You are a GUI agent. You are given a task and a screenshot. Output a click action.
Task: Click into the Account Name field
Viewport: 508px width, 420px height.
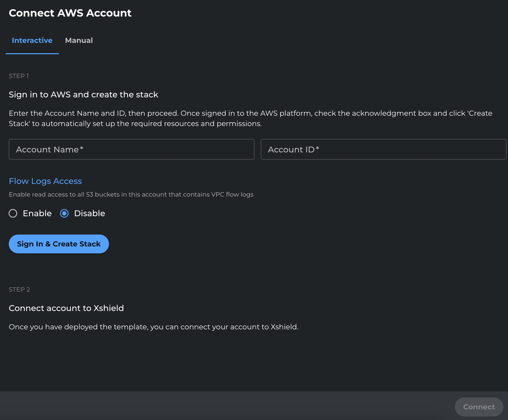131,149
